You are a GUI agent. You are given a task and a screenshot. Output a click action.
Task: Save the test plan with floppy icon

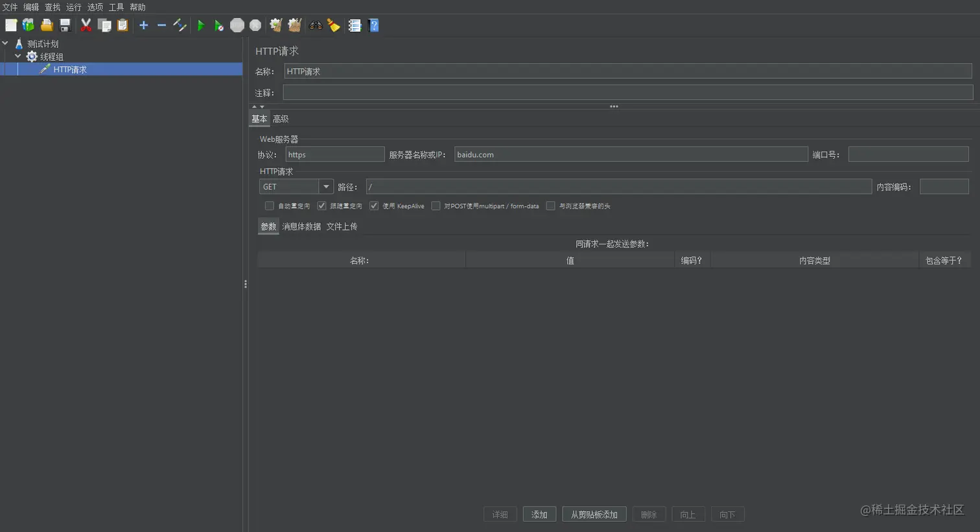point(65,25)
